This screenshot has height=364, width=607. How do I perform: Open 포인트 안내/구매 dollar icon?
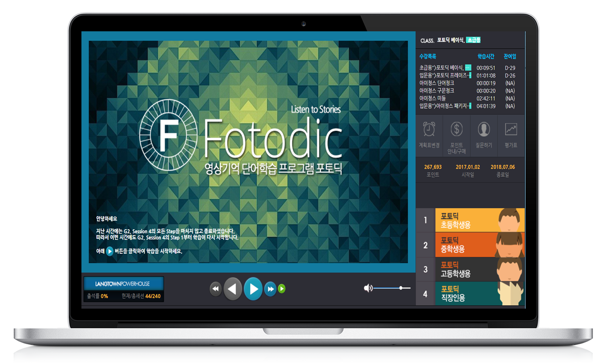456,129
